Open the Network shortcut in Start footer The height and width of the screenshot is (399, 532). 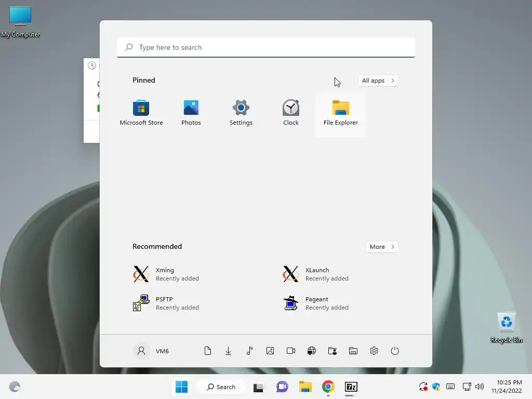tap(312, 351)
